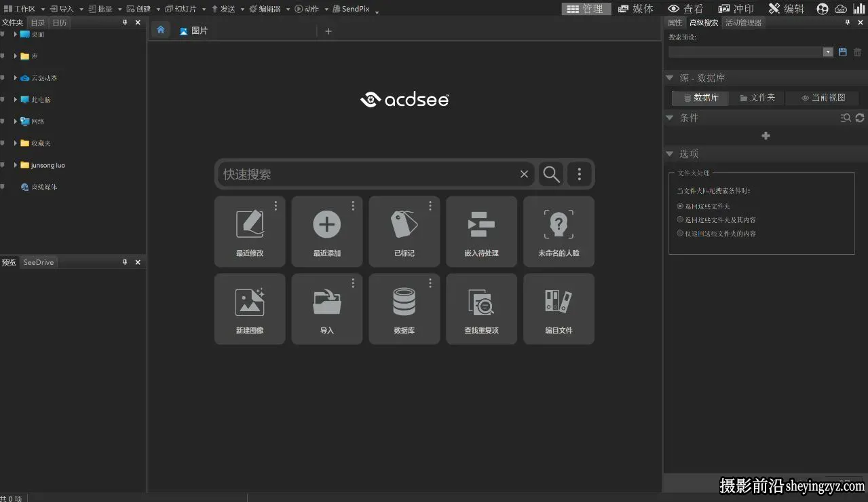Viewport: 868px width, 502px height.
Task: Switch to the 活动管理器 tab
Action: (744, 22)
